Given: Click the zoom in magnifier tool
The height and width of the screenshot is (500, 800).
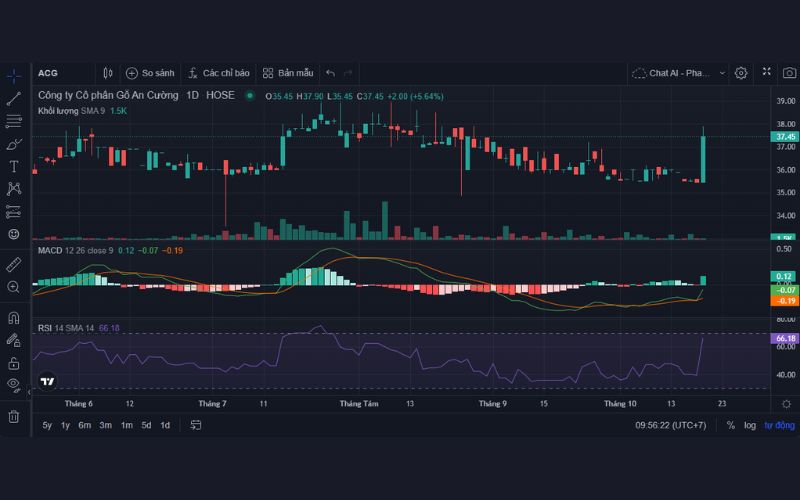Looking at the screenshot, I should click(x=14, y=287).
